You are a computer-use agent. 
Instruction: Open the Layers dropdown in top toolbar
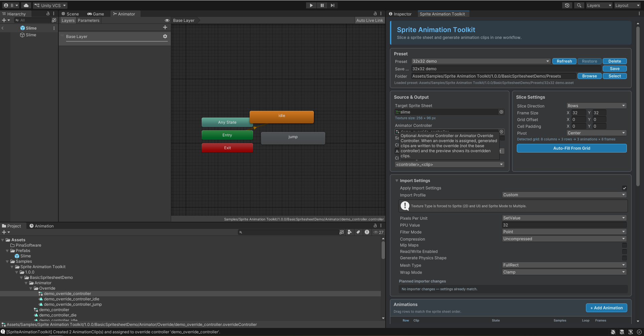pyautogui.click(x=599, y=5)
